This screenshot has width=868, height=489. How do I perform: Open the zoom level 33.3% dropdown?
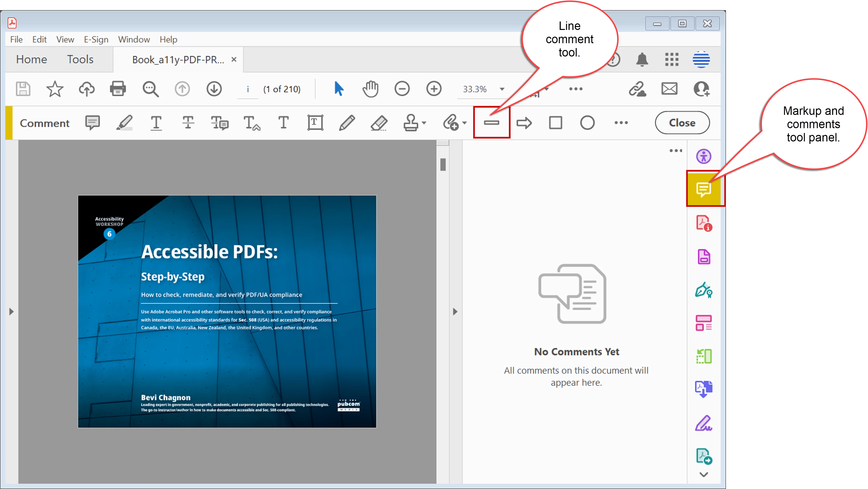point(502,89)
